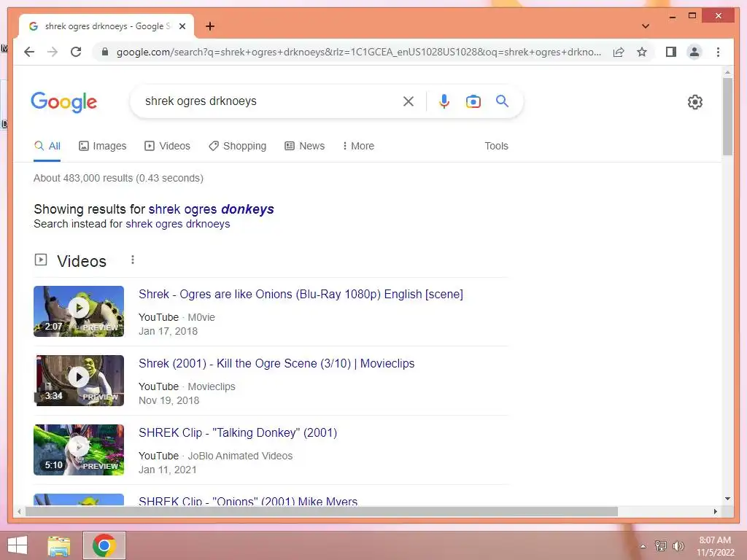
Task: Switch to the Videos tab
Action: (x=167, y=146)
